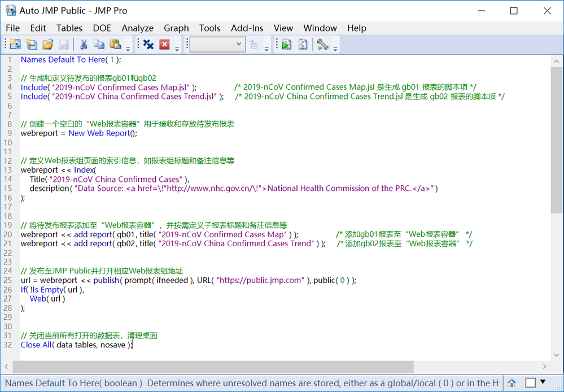
Task: Click the 'Names Default To Here' code on line 1
Action: pyautogui.click(x=63, y=60)
